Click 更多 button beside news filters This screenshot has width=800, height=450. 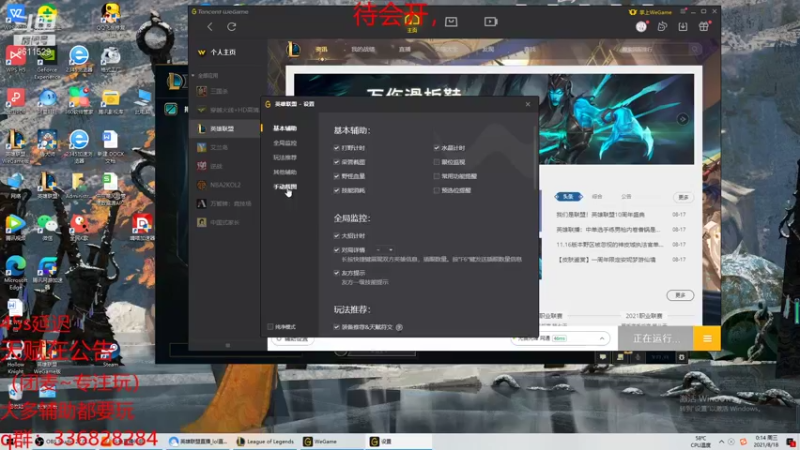[683, 197]
